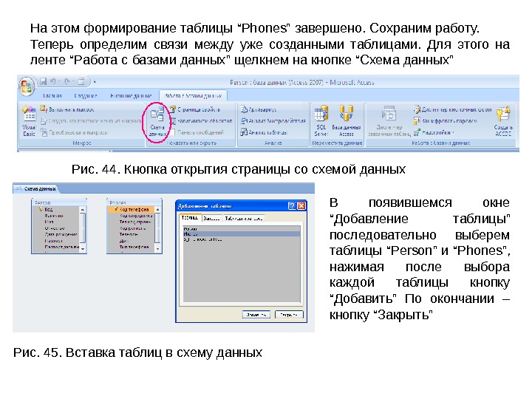Click the Phones table title bar

[134, 202]
